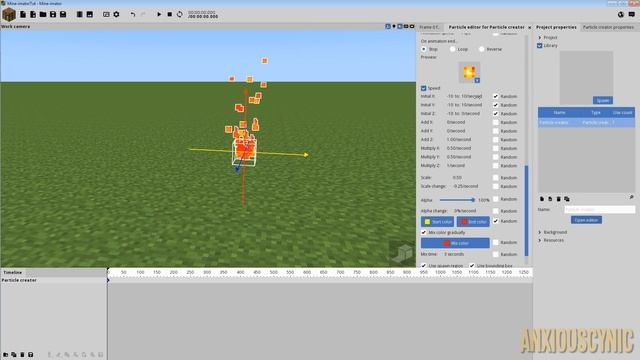Open the Mix color picker
The image size is (640, 360).
pyautogui.click(x=455, y=243)
